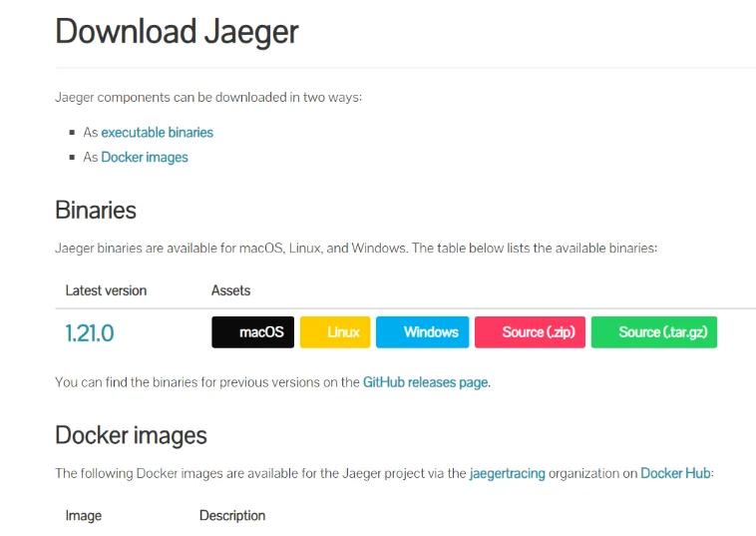Download the Windows binary

pos(422,332)
